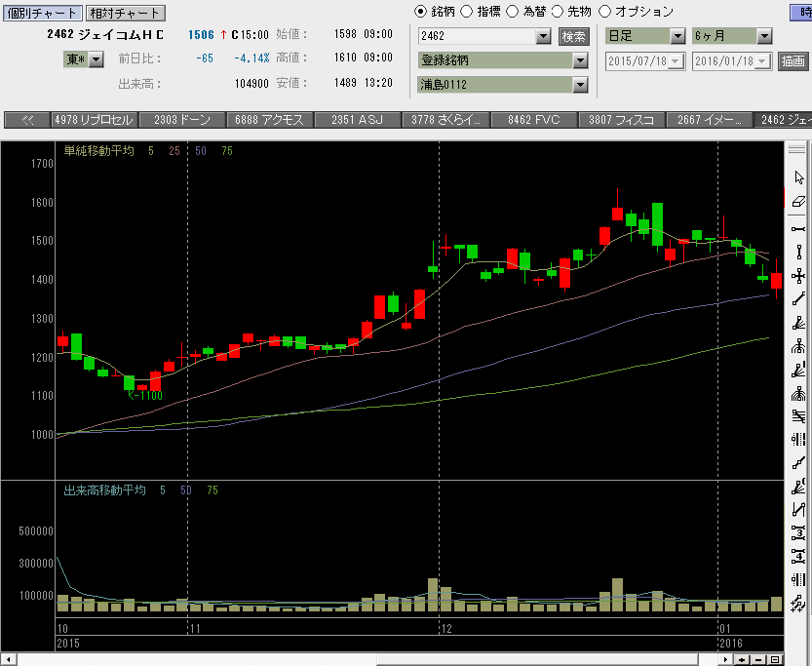The image size is (812, 666).
Task: Click the chart scrollbar right arrow
Action: (x=725, y=660)
